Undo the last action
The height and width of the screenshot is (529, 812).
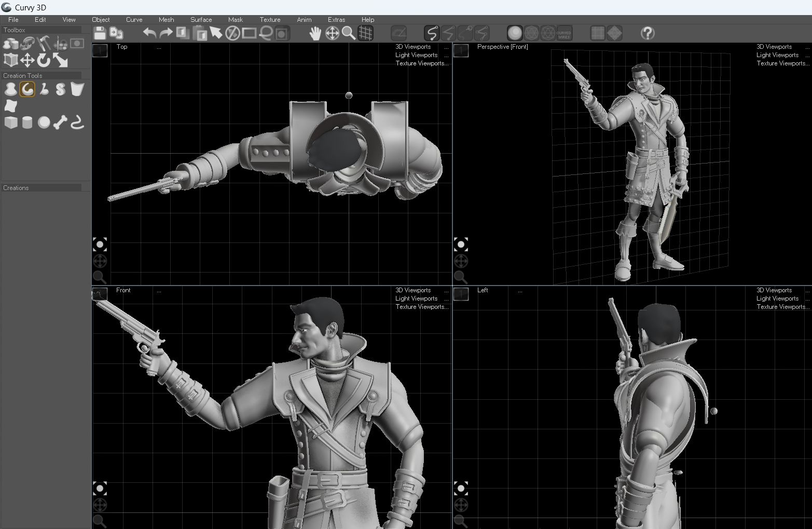point(149,33)
